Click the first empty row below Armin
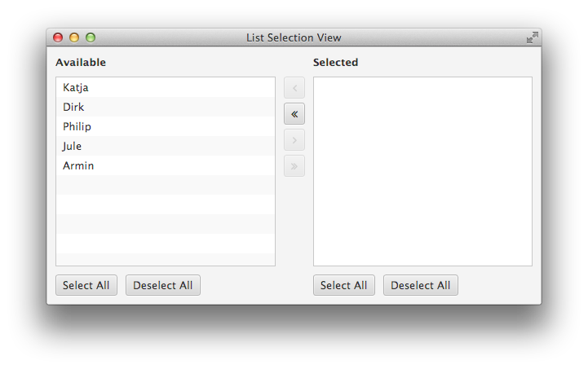Image resolution: width=588 pixels, height=369 pixels. 166,185
